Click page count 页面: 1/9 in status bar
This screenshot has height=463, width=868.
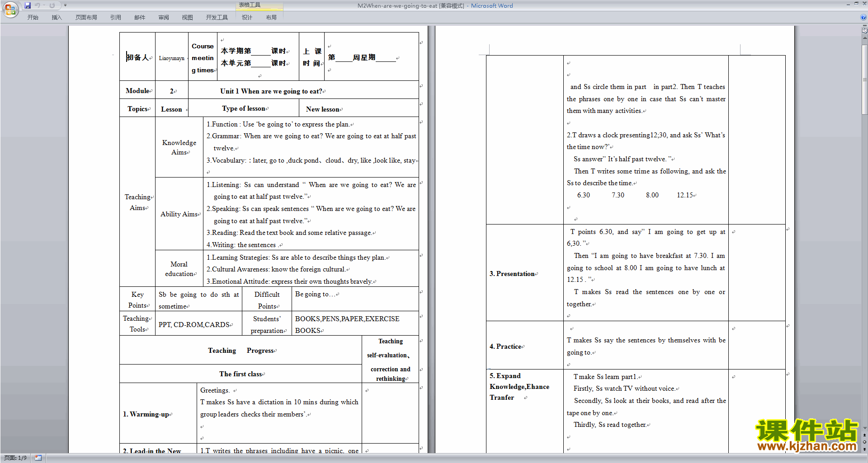[x=15, y=458]
